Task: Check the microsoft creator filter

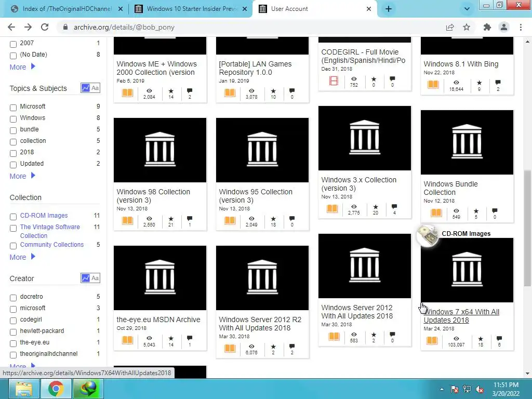Action: pyautogui.click(x=13, y=310)
